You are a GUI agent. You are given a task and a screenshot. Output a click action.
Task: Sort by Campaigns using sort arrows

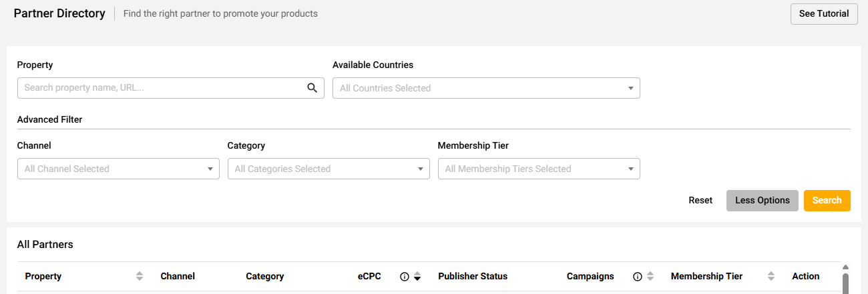point(650,277)
